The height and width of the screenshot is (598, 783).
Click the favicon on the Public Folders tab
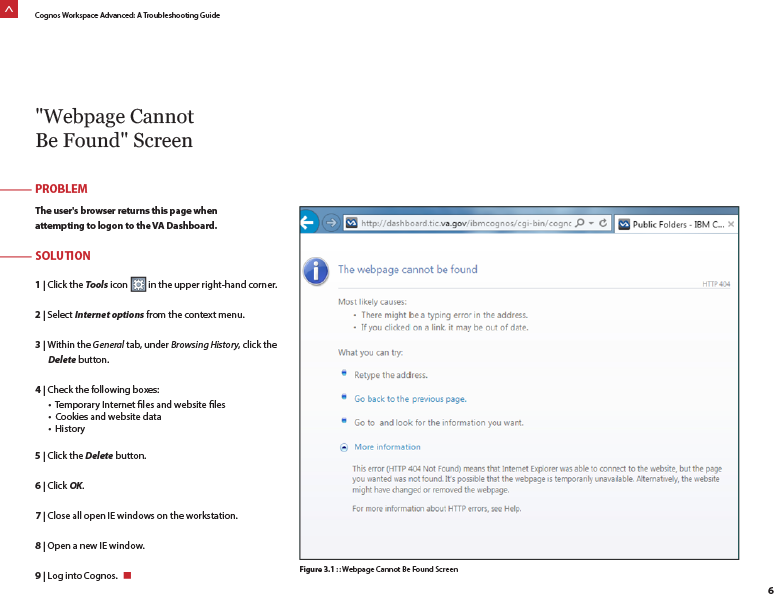(x=624, y=225)
